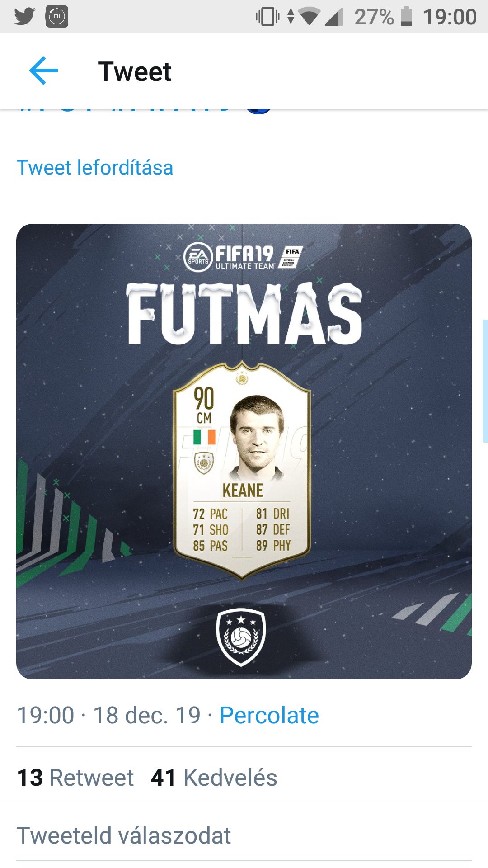This screenshot has width=488, height=868.
Task: Open the Percolate source link
Action: pyautogui.click(x=269, y=715)
